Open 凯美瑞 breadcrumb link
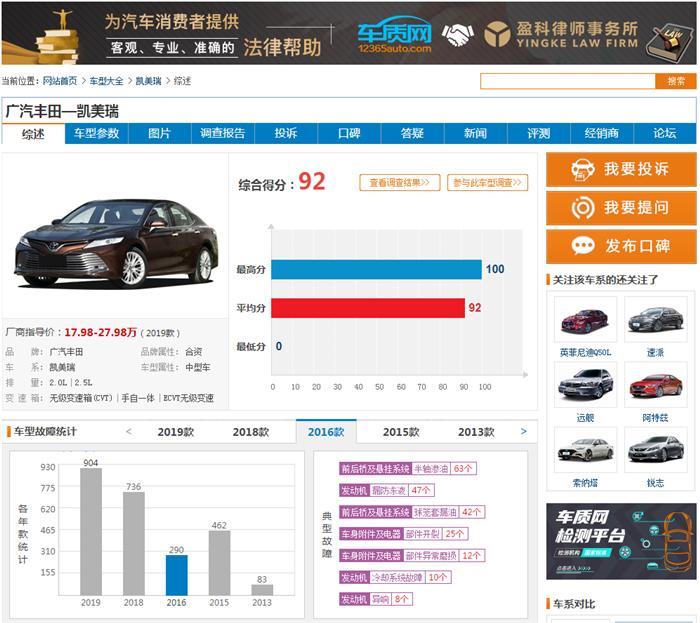 148,81
